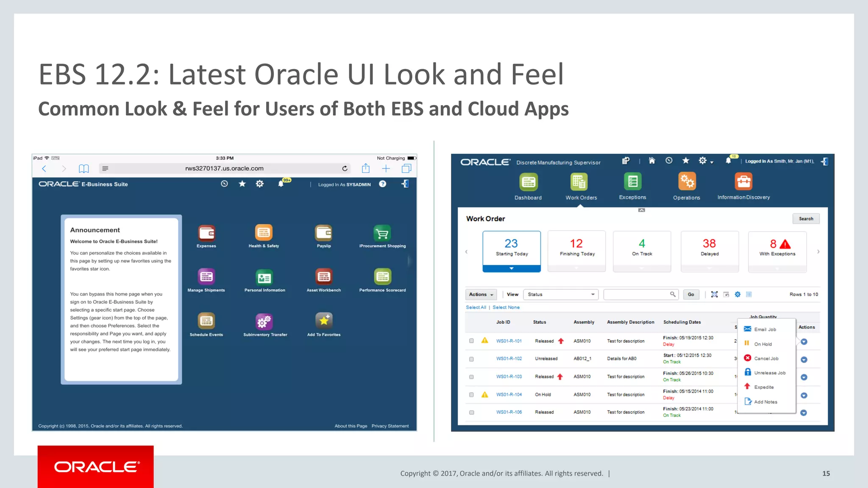Open Safari bookmarks book icon
The width and height of the screenshot is (868, 488).
click(84, 169)
